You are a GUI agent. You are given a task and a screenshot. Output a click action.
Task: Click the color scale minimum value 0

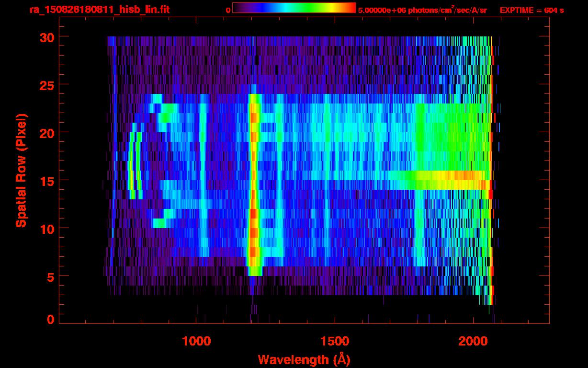(x=228, y=10)
